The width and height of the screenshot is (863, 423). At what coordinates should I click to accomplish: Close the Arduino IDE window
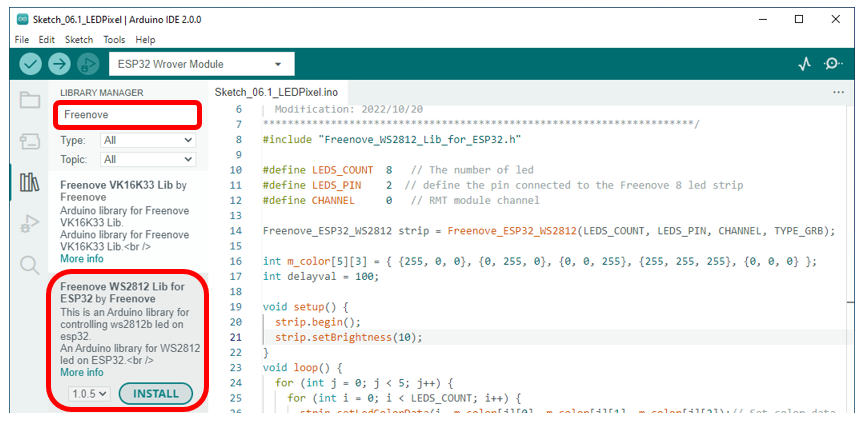[835, 19]
